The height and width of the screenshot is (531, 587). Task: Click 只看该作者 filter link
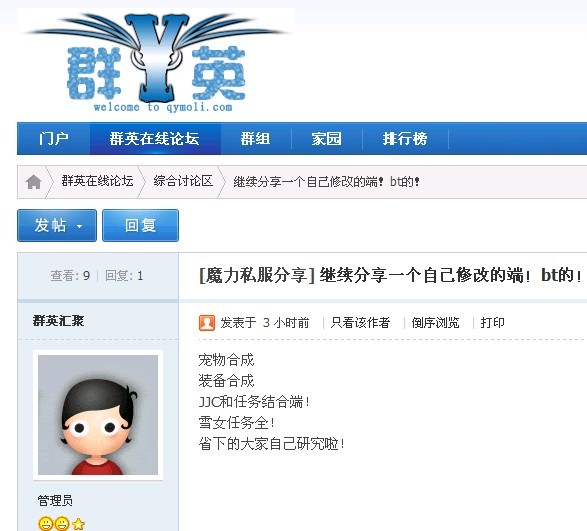[x=360, y=323]
